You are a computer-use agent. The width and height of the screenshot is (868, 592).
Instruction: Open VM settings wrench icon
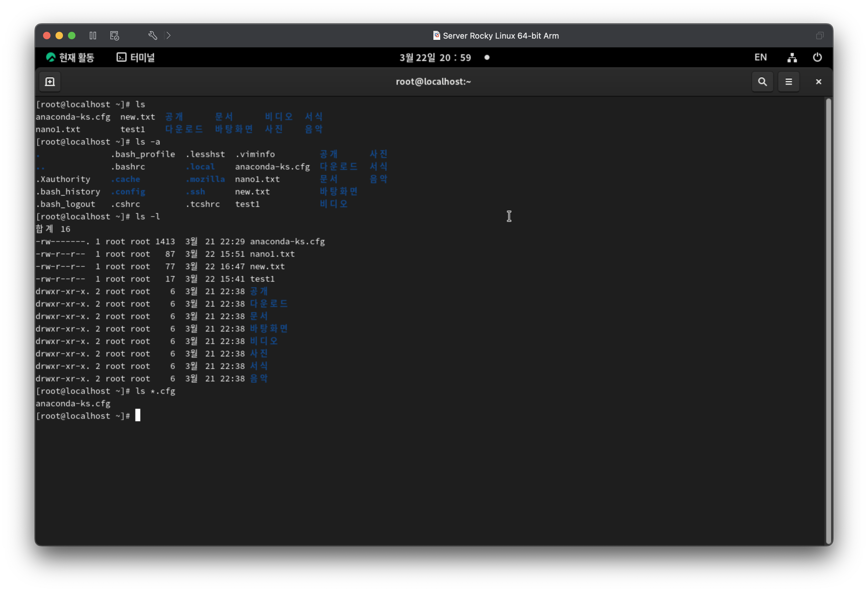(152, 36)
